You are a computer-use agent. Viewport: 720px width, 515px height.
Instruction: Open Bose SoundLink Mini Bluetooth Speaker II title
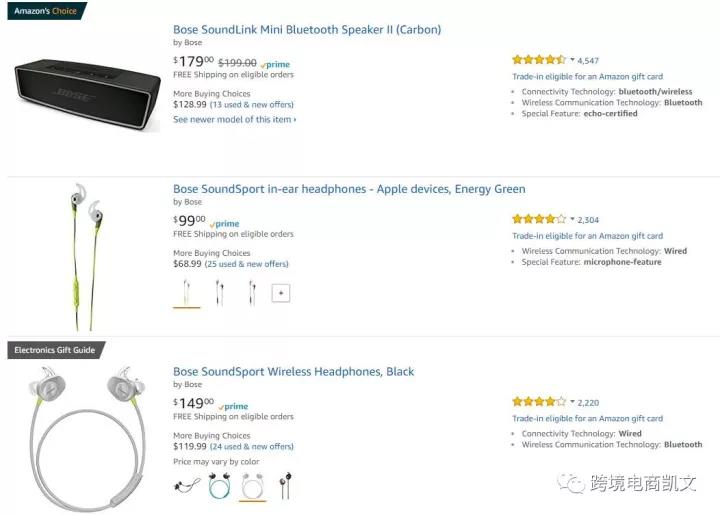[307, 30]
